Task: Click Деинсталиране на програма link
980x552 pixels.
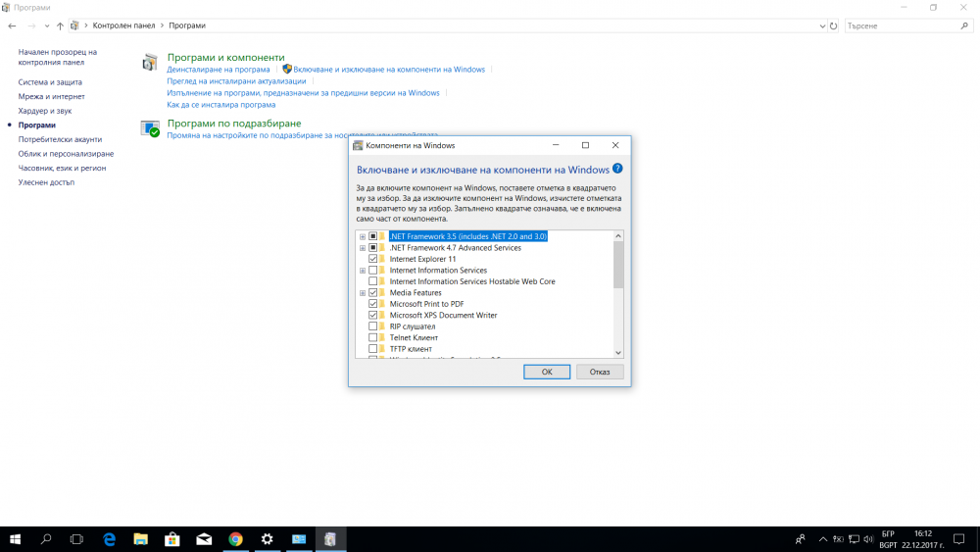Action: [219, 70]
